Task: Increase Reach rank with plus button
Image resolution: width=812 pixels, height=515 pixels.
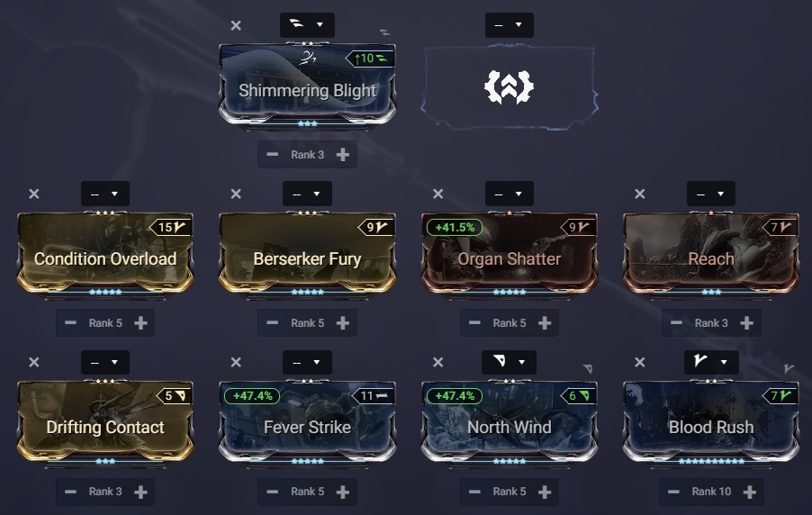Action: (746, 323)
